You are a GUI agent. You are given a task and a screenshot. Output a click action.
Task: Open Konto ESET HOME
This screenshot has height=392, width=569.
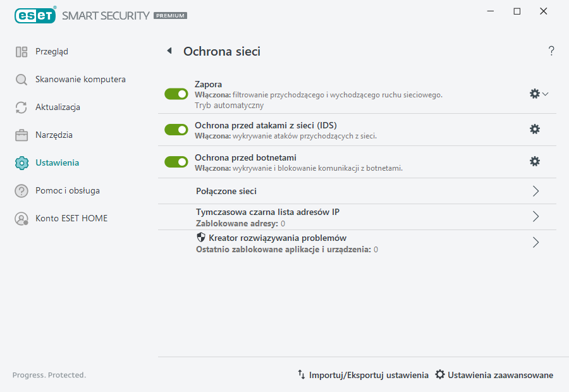pos(21,218)
